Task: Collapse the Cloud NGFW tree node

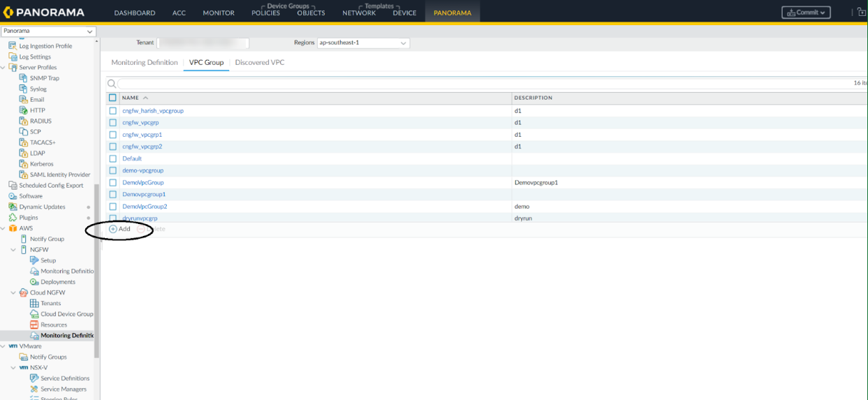Action: point(13,292)
